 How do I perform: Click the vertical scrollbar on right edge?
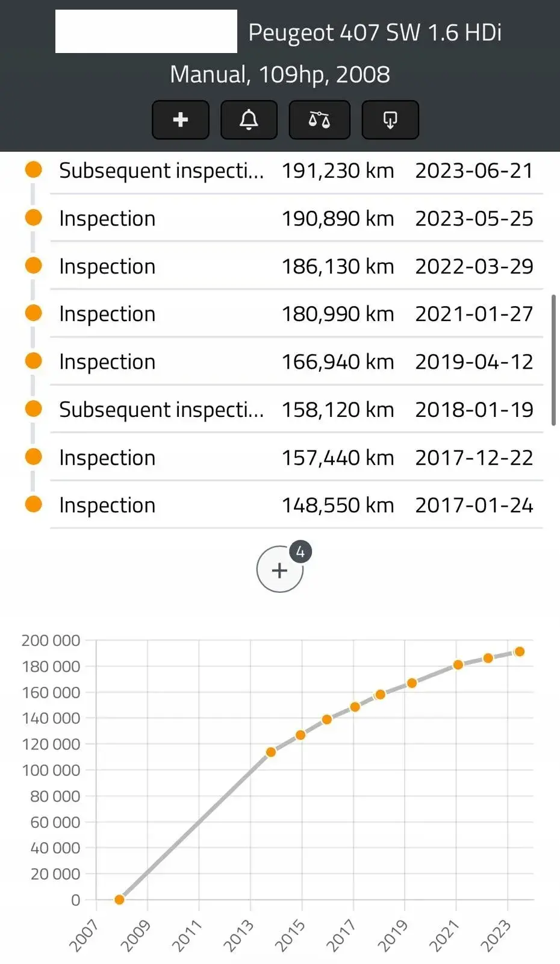(553, 360)
